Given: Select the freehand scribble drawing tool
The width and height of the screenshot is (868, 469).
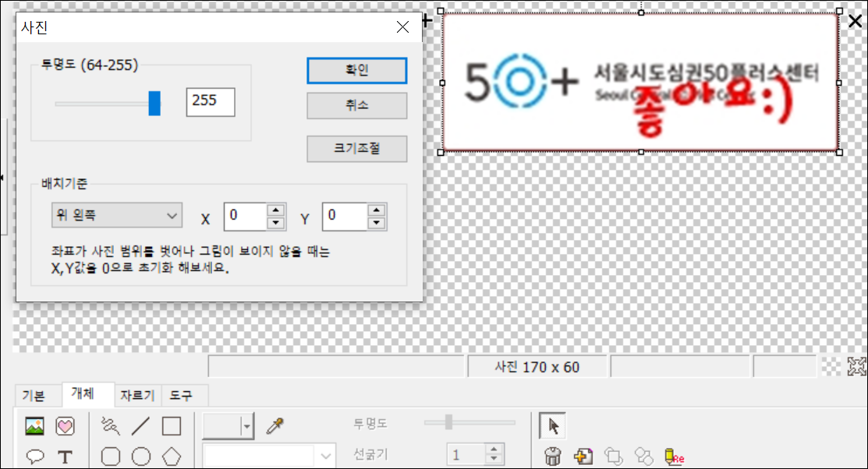Looking at the screenshot, I should pyautogui.click(x=110, y=426).
